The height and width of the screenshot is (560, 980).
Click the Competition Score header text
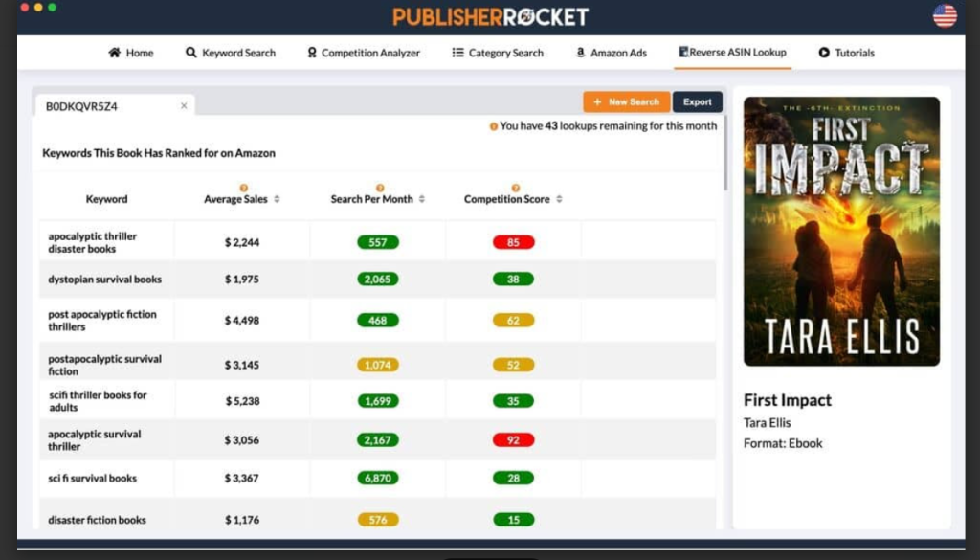(507, 199)
